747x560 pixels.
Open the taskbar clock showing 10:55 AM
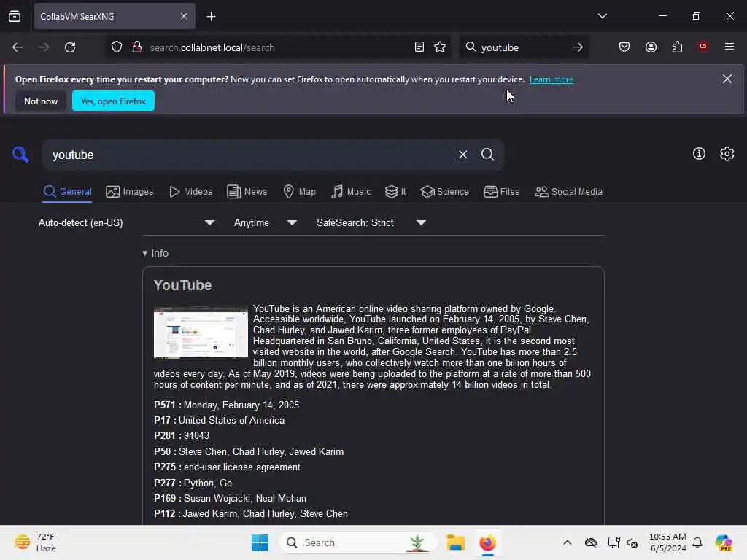coord(667,542)
